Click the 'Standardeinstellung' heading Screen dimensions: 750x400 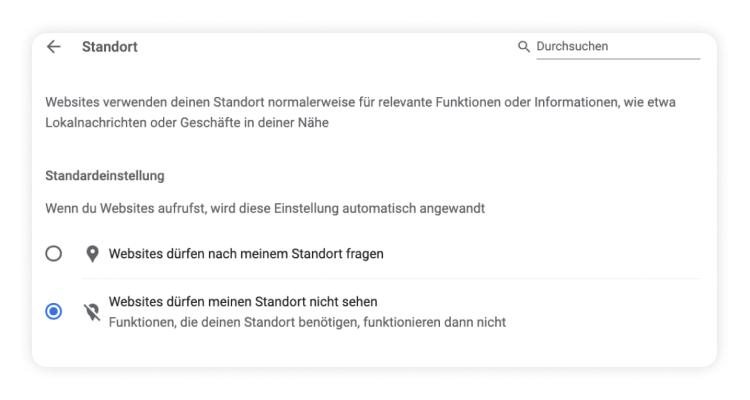[x=105, y=176]
